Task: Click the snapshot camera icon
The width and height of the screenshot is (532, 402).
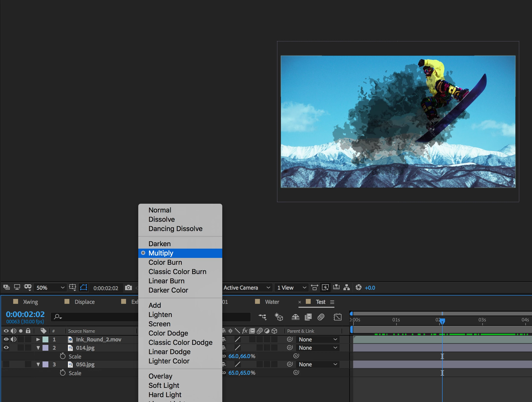Action: click(128, 288)
